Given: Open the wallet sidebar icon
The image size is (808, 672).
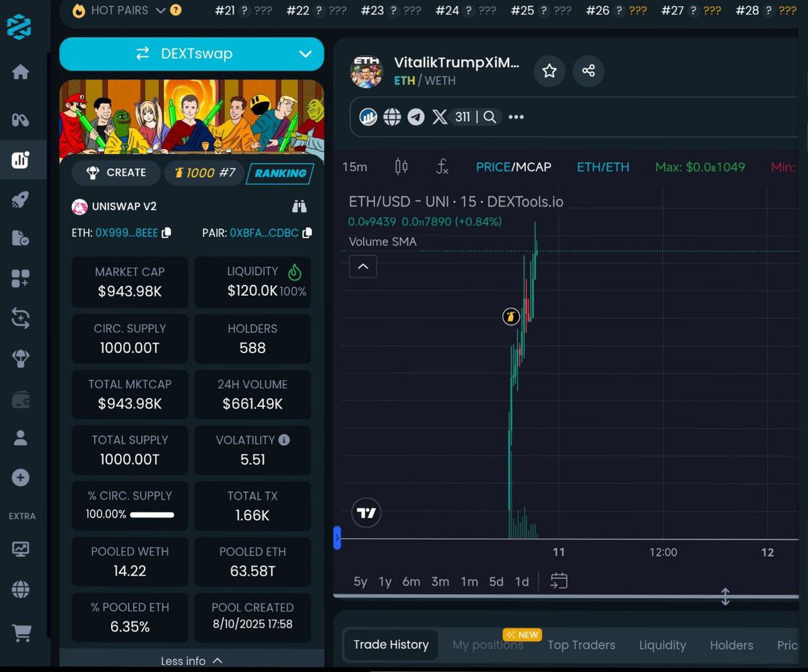Looking at the screenshot, I should pos(20,400).
